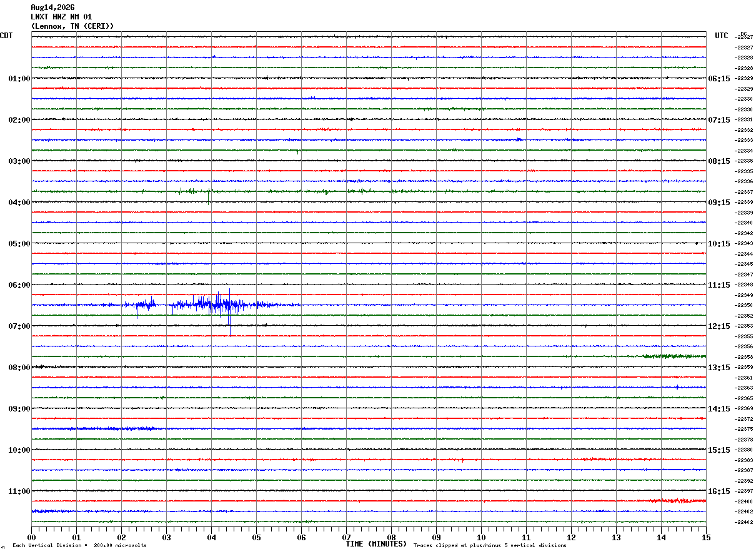Click minute 15 at the time axis end
The image size is (756, 554).
click(x=706, y=537)
